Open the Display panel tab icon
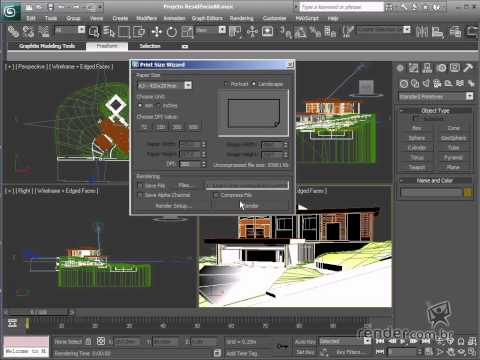Image resolution: width=480 pixels, height=360 pixels. pos(455,68)
